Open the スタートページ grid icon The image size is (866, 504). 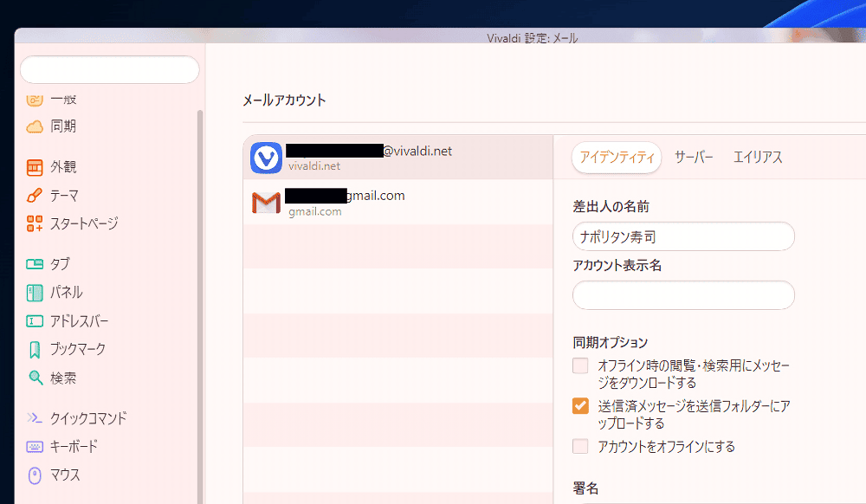coord(35,223)
